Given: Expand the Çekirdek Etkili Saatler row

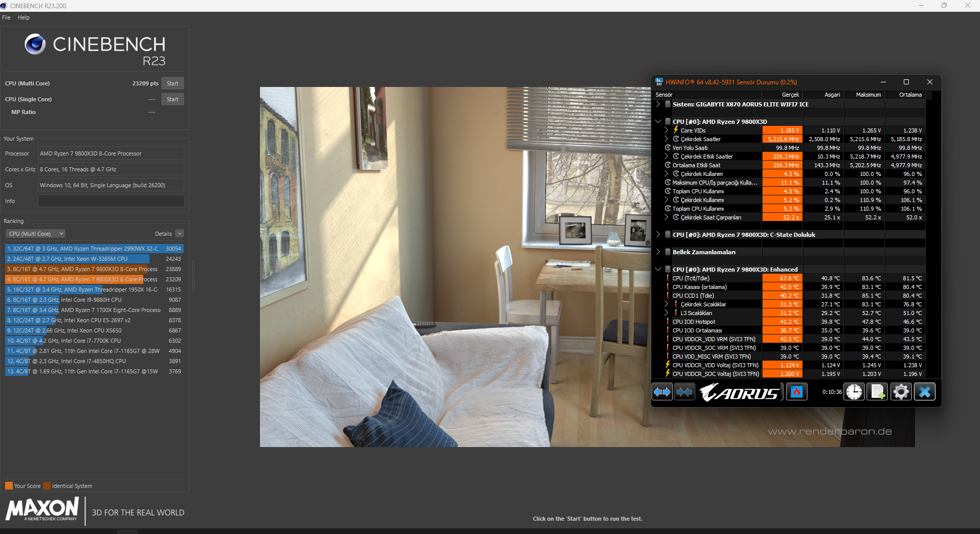Looking at the screenshot, I should tap(666, 157).
